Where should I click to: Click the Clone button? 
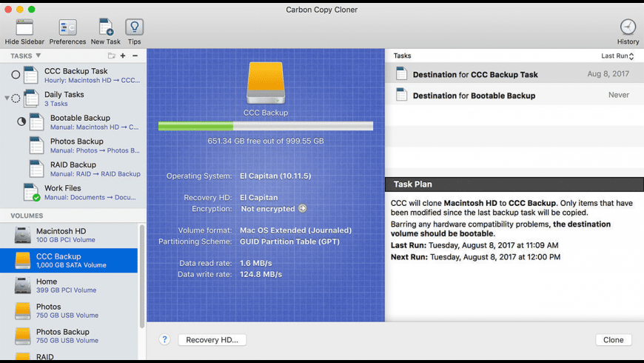(x=613, y=339)
